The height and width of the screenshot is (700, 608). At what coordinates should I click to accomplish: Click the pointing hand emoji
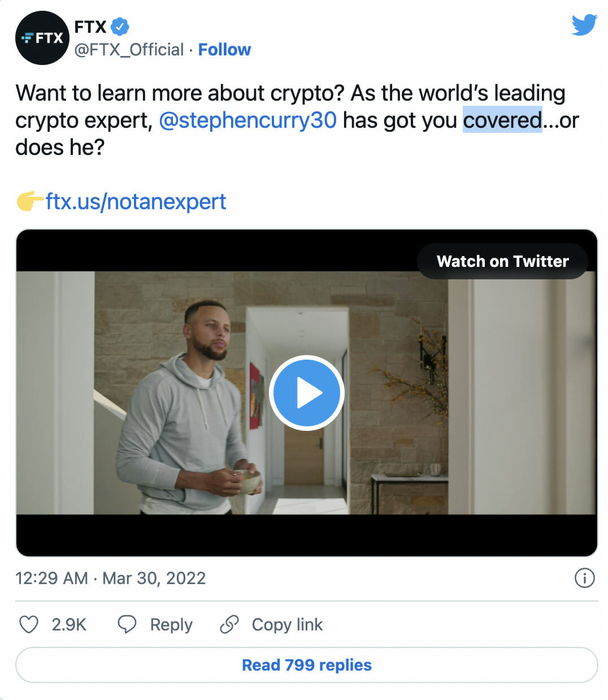pos(29,201)
